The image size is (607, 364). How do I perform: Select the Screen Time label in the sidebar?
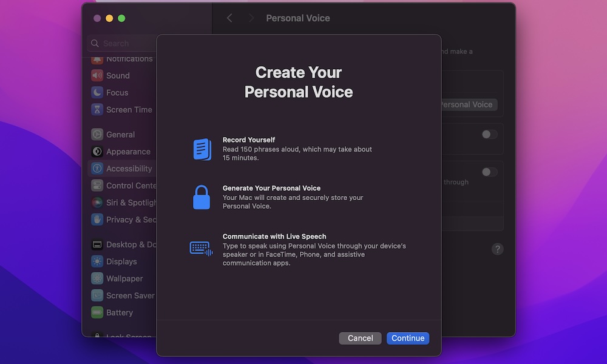(129, 109)
